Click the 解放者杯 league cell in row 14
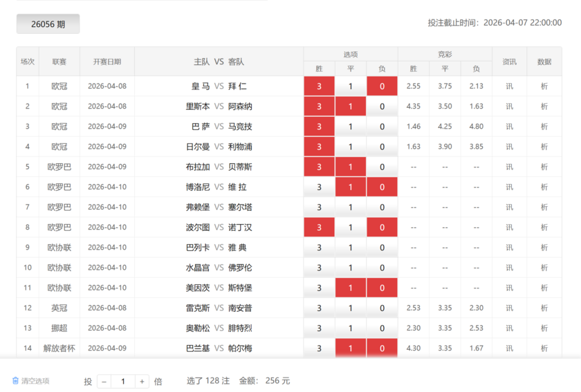Image resolution: width=581 pixels, height=392 pixels. [59, 348]
